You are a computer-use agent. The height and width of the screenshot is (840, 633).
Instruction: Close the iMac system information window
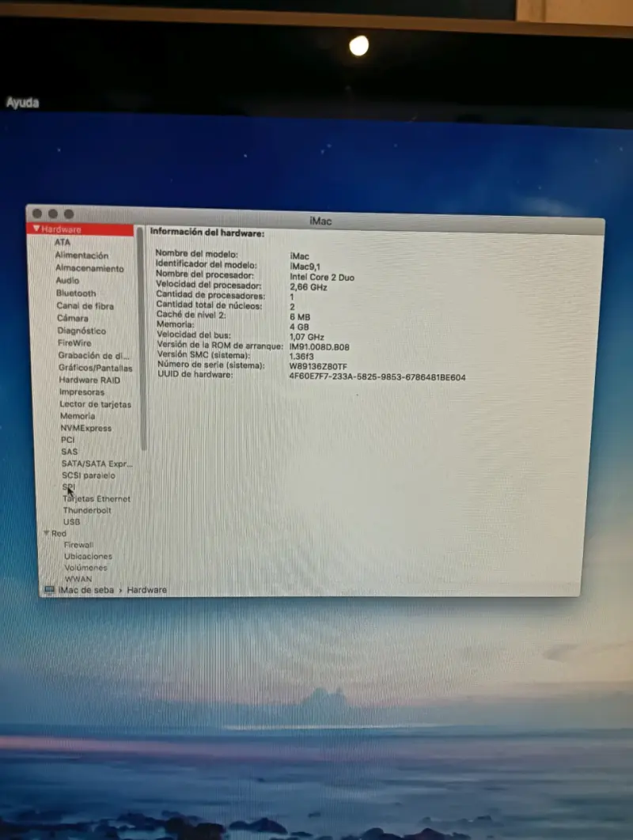tap(37, 214)
